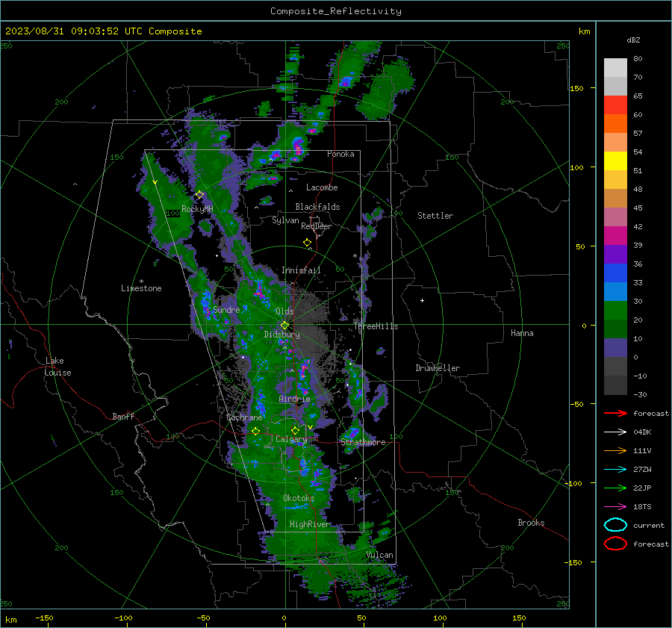The width and height of the screenshot is (672, 628).
Task: Click the magenta swatch between 42 and 39
Action: coord(615,235)
